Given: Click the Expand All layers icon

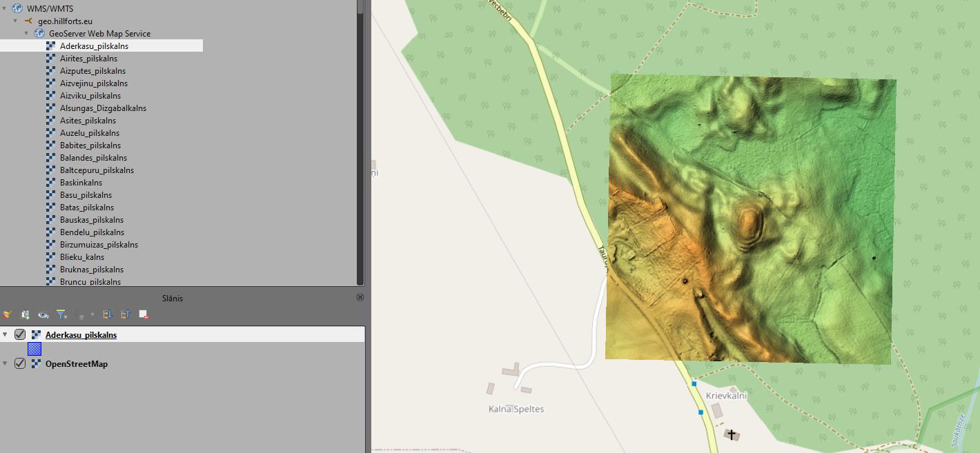Looking at the screenshot, I should point(108,314).
